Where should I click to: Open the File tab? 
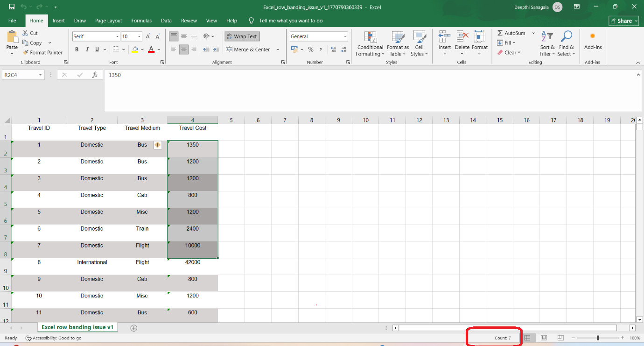[x=12, y=21]
